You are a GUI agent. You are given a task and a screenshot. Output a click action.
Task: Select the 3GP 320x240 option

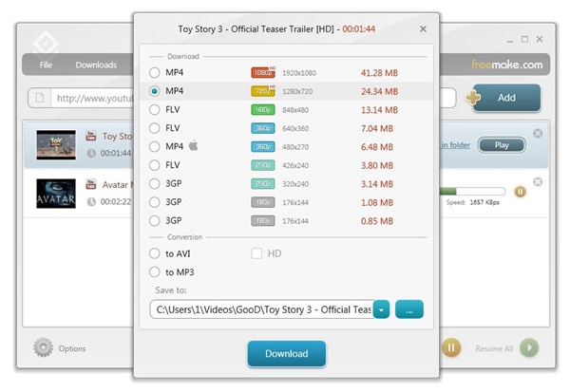click(155, 184)
